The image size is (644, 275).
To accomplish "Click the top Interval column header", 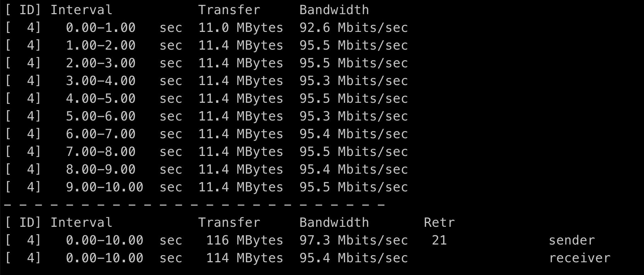I will (81, 10).
